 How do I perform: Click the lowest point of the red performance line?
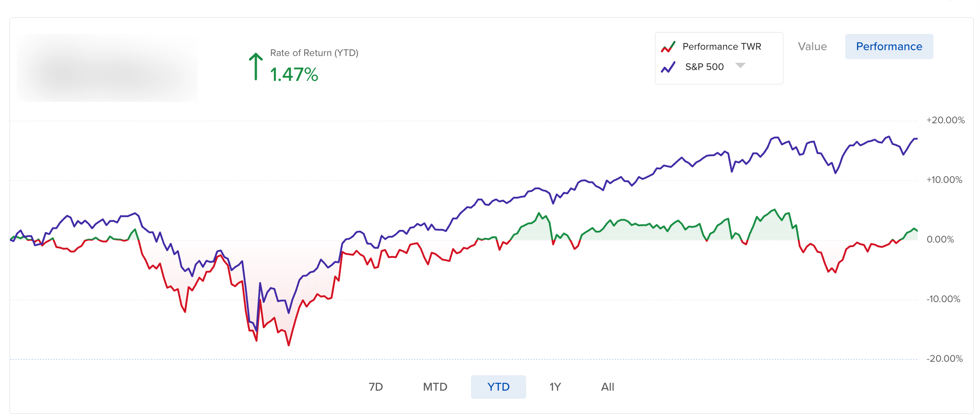[x=289, y=345]
